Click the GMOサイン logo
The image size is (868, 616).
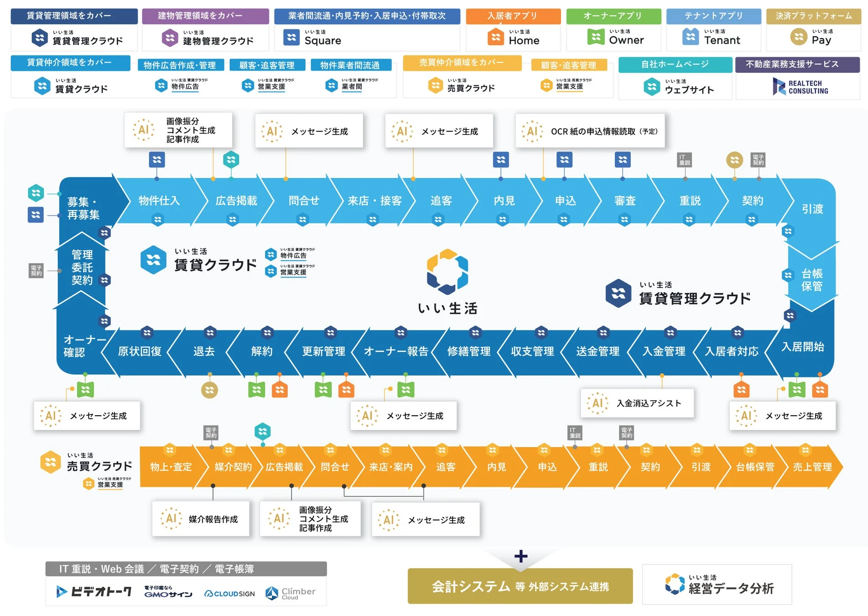[168, 592]
